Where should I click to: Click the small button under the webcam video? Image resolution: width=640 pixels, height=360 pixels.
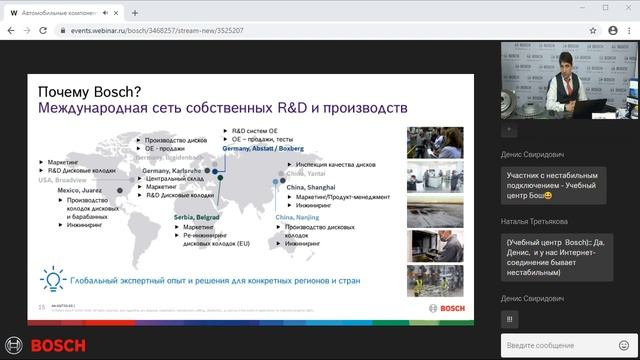pyautogui.click(x=509, y=130)
